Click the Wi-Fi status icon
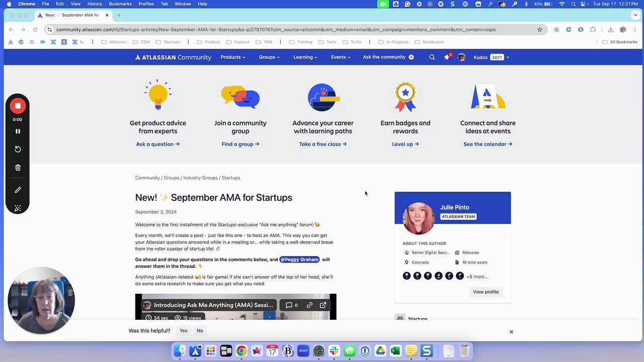Viewport: 644px width, 362px height. 562,4
